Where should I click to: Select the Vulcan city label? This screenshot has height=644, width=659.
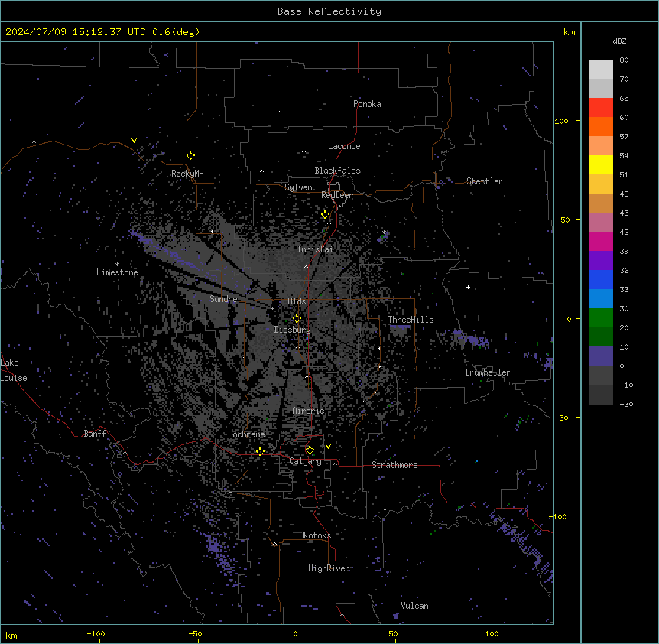(415, 606)
